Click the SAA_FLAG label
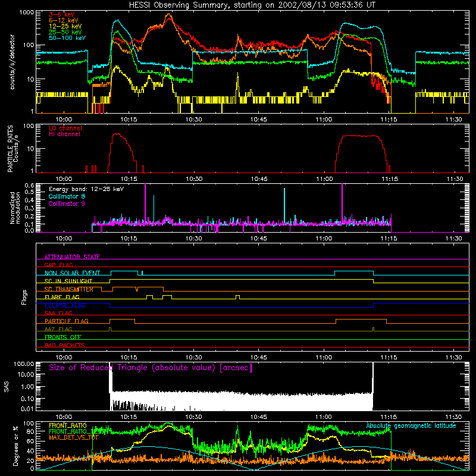 pos(58,313)
